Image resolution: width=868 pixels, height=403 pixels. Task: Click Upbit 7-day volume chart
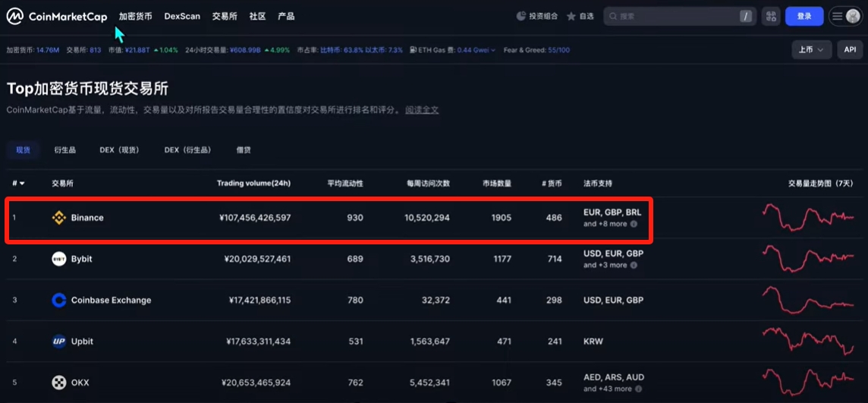pos(807,341)
